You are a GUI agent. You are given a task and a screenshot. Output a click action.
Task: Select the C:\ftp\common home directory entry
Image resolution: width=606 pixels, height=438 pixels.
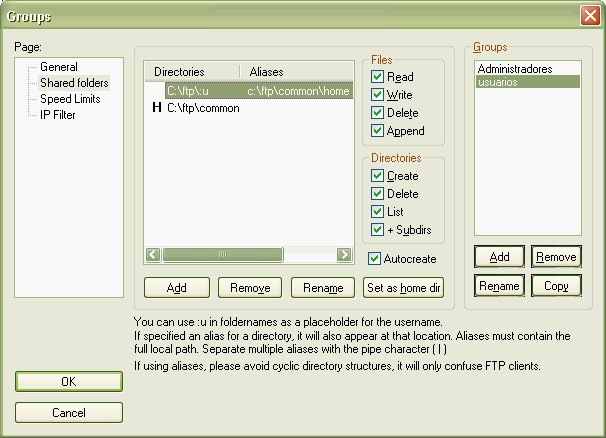[x=203, y=108]
